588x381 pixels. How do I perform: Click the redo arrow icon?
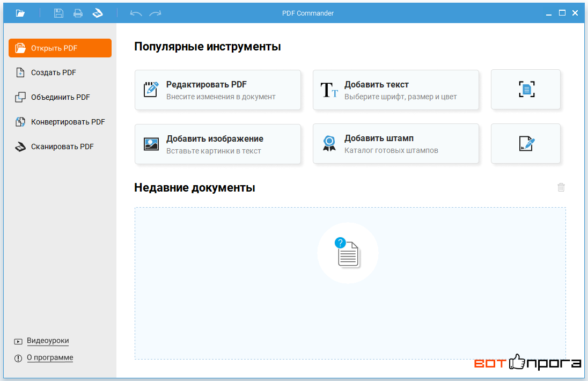pyautogui.click(x=155, y=13)
